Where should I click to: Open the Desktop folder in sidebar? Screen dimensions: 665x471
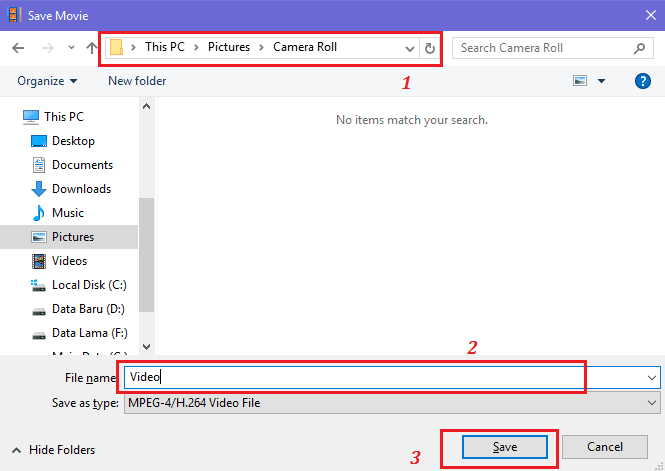point(73,141)
